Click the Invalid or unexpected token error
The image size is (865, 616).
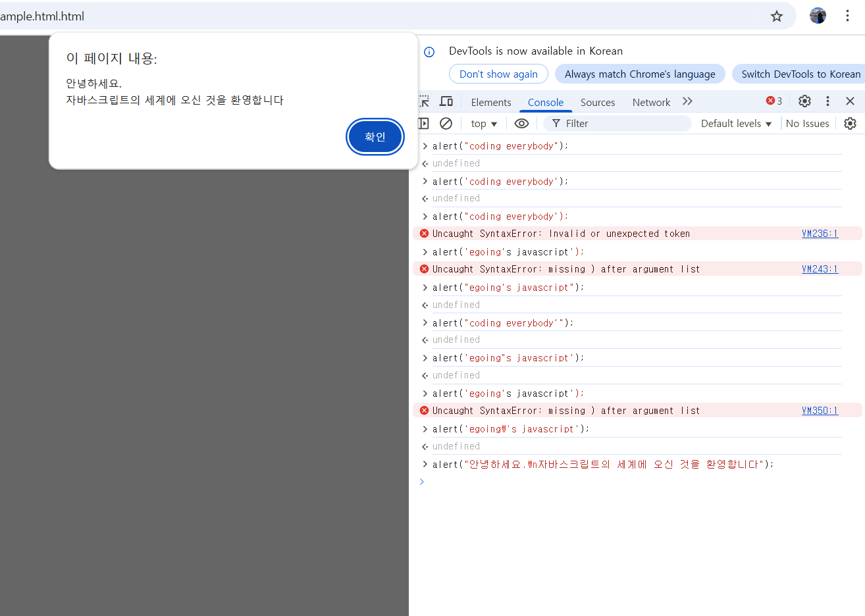click(561, 234)
